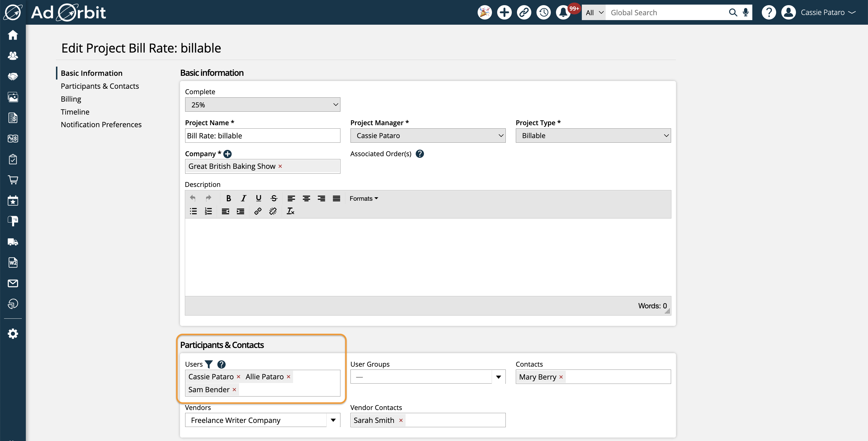Viewport: 868px width, 441px height.
Task: Select the ordered list icon
Action: point(208,211)
